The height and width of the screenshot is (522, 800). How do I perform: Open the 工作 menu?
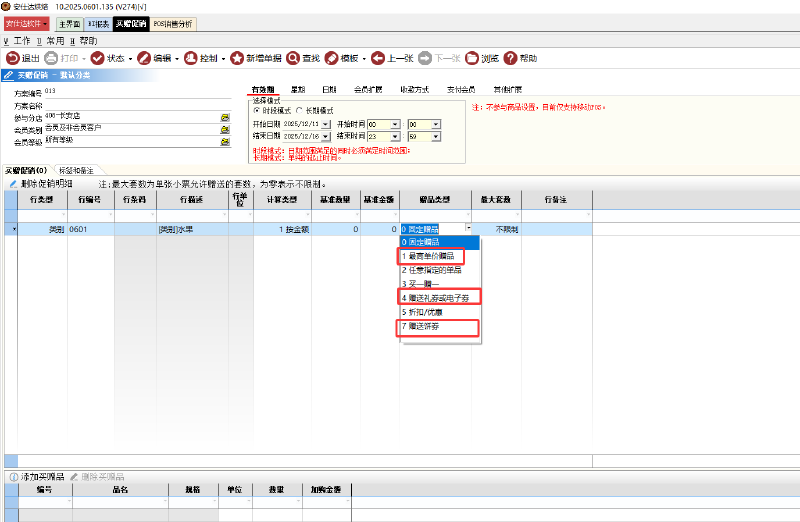(17, 41)
